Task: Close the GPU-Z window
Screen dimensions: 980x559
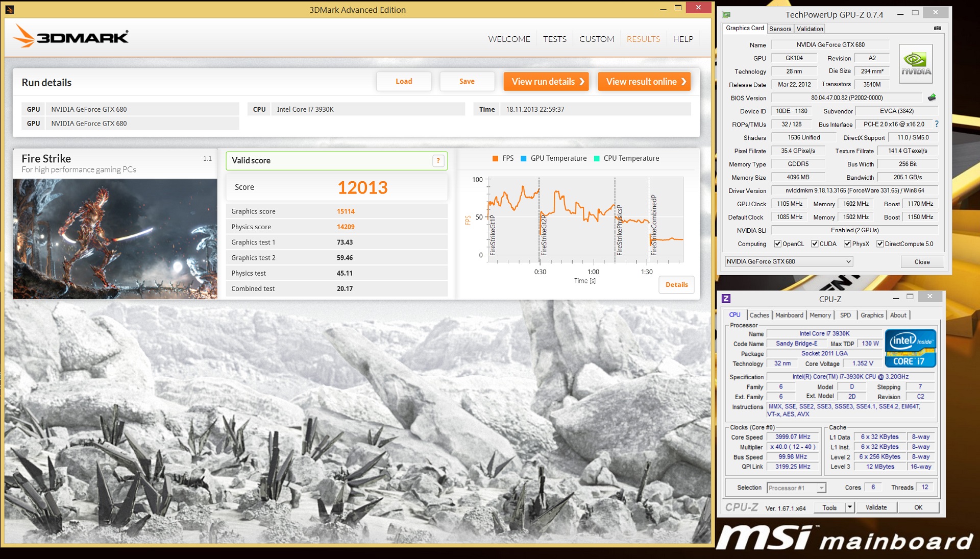Action: [936, 13]
